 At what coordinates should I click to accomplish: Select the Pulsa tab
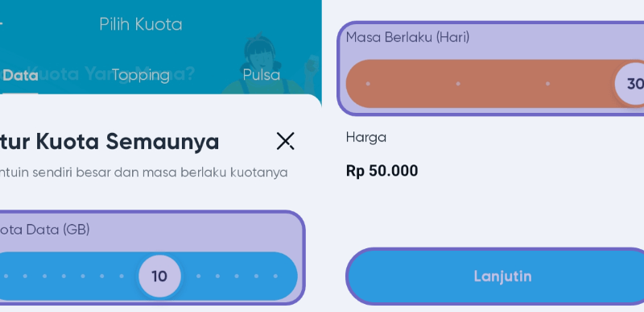point(261,75)
